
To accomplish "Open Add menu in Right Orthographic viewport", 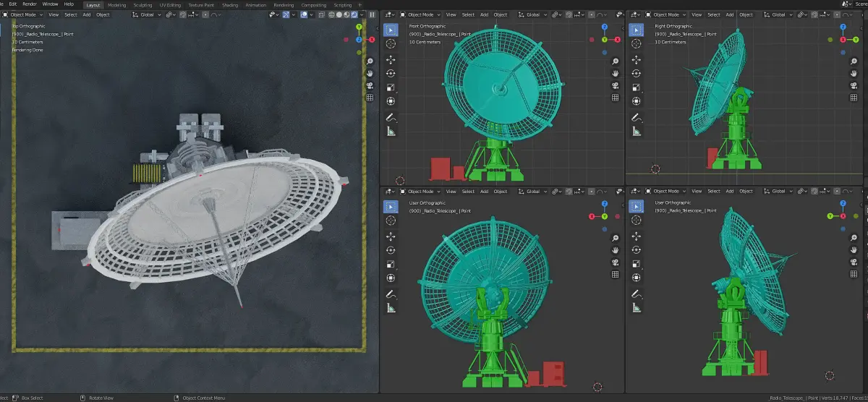I will click(730, 14).
